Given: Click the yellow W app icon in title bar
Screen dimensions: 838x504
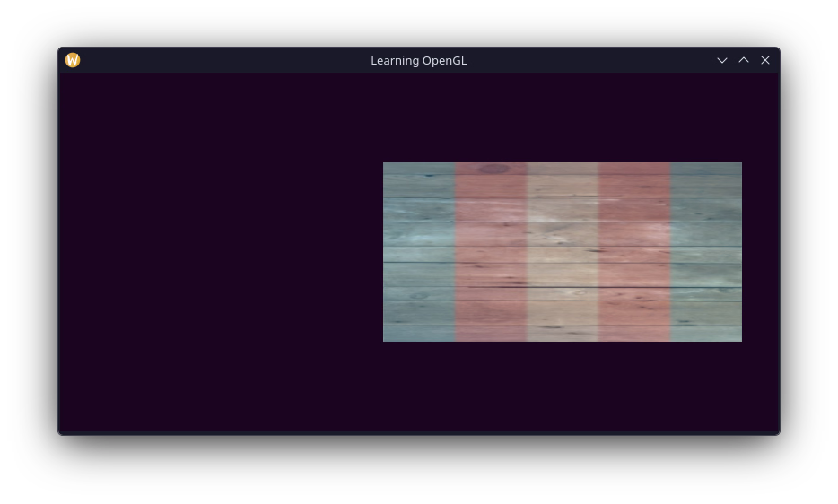Looking at the screenshot, I should click(x=73, y=60).
